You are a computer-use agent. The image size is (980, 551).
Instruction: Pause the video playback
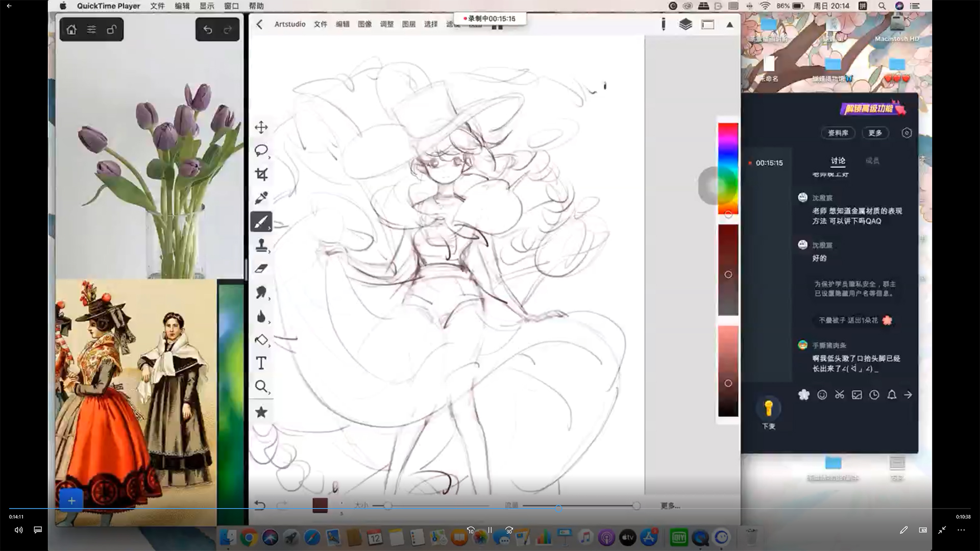pos(490,530)
